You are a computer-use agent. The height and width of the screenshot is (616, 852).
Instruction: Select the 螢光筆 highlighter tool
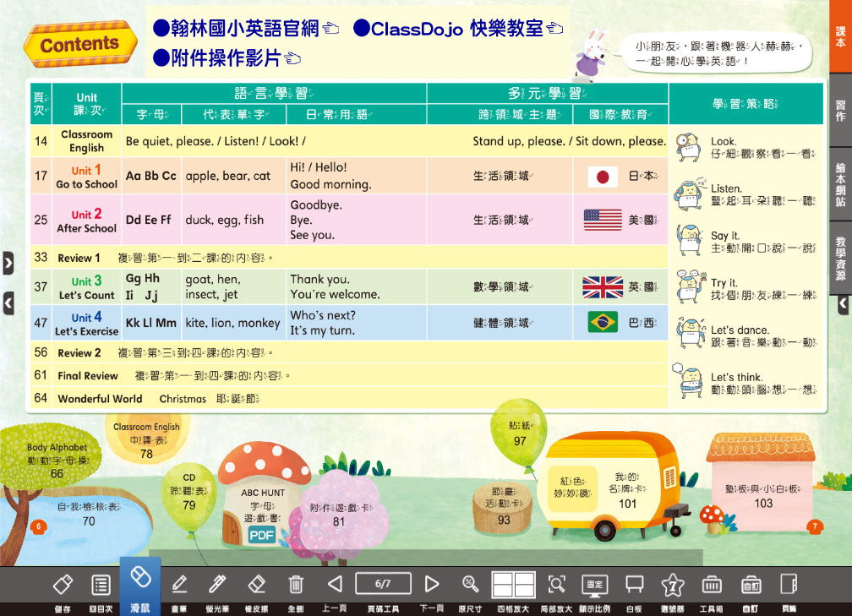[217, 584]
